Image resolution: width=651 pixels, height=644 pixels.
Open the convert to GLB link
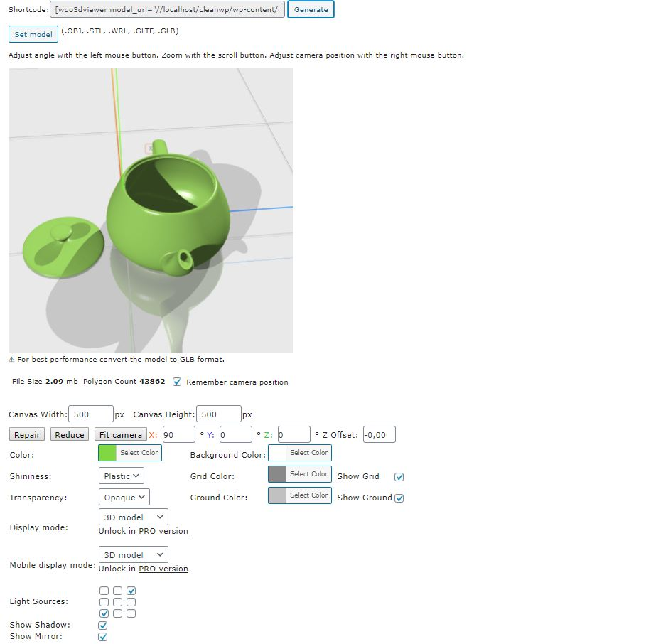pyautogui.click(x=113, y=359)
